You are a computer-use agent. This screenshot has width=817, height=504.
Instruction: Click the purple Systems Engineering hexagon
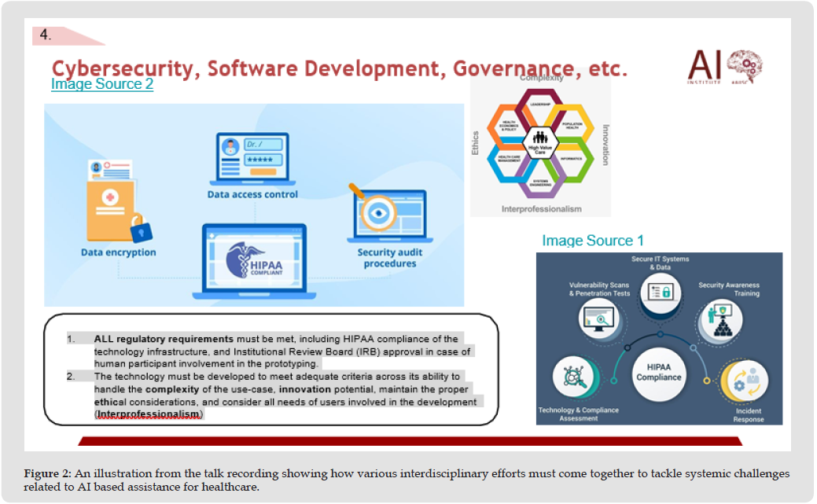(x=540, y=183)
